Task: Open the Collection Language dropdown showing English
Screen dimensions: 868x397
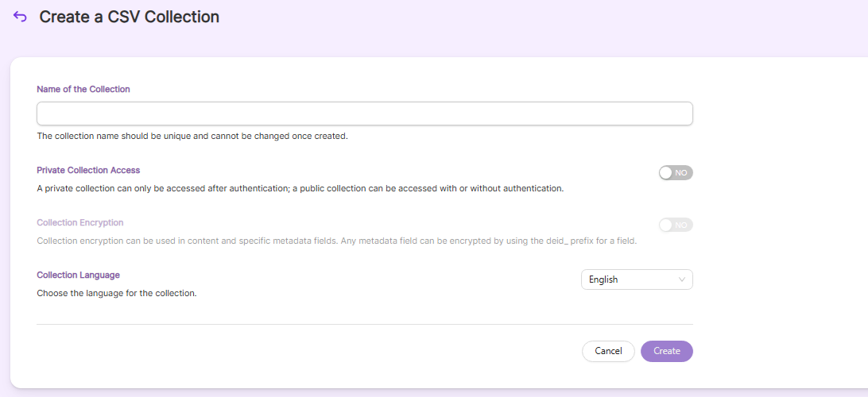Action: [x=637, y=279]
